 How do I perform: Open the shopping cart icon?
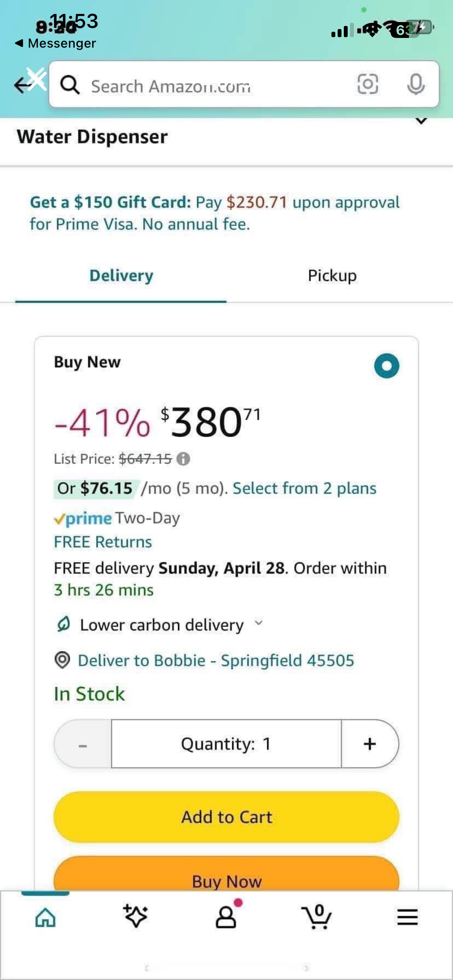point(317,917)
